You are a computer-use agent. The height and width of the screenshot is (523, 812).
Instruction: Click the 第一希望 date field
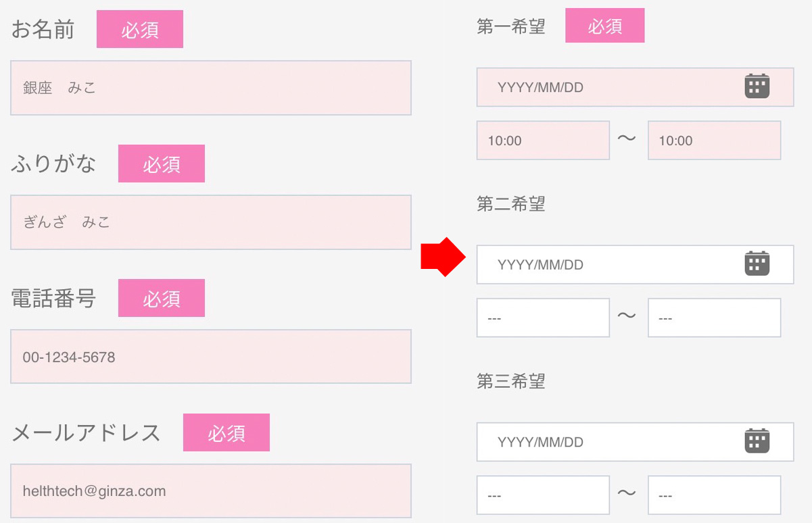[635, 87]
